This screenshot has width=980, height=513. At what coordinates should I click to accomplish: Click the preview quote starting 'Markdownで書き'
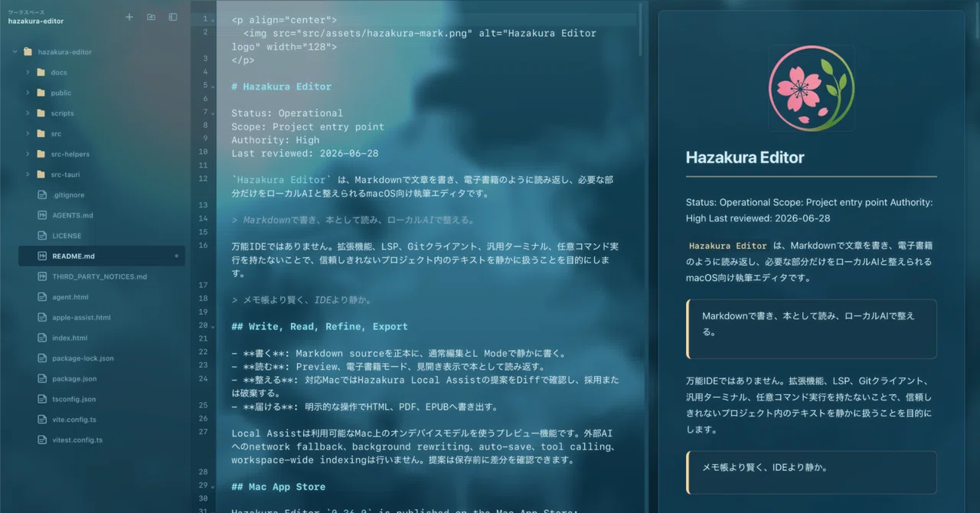812,328
